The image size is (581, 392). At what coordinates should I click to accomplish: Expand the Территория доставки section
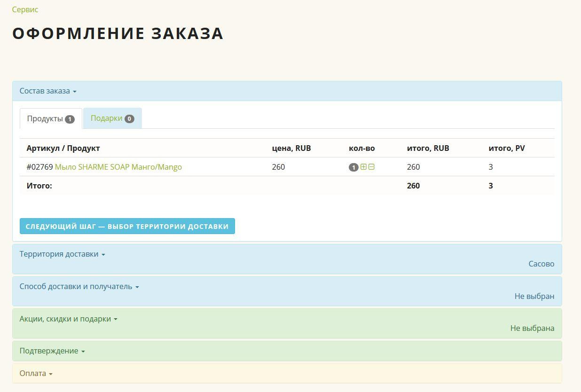(62, 254)
